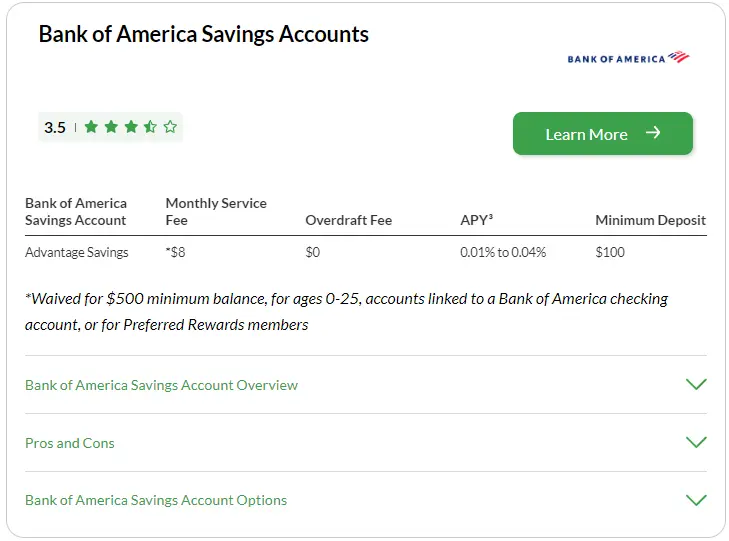Image resolution: width=729 pixels, height=541 pixels.
Task: Click the third rating star
Action: click(x=131, y=126)
